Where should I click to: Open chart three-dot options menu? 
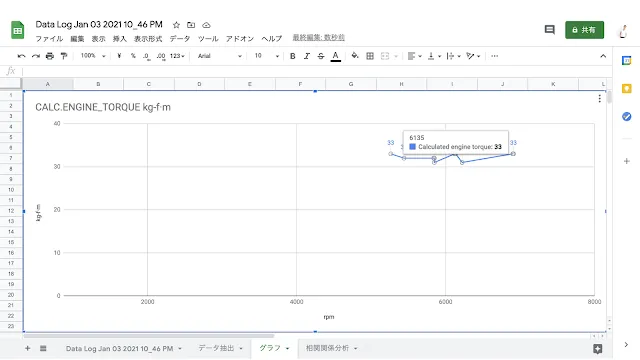(x=599, y=98)
